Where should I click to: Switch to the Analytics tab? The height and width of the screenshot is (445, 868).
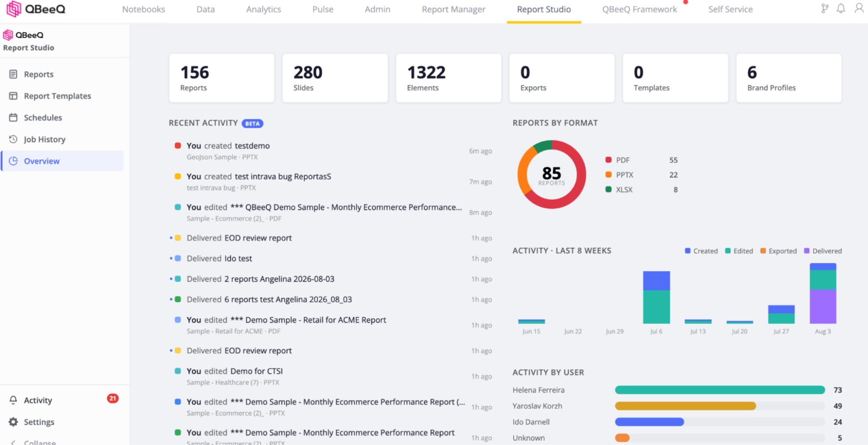click(264, 9)
